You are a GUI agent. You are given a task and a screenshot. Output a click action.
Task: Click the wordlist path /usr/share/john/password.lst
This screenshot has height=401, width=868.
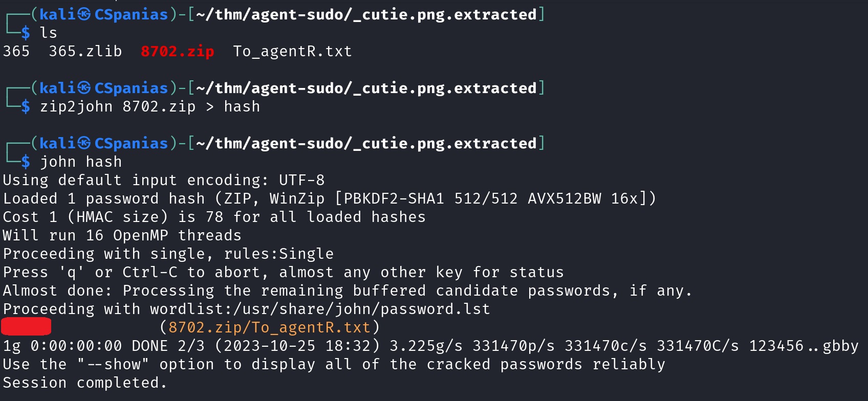tap(361, 309)
